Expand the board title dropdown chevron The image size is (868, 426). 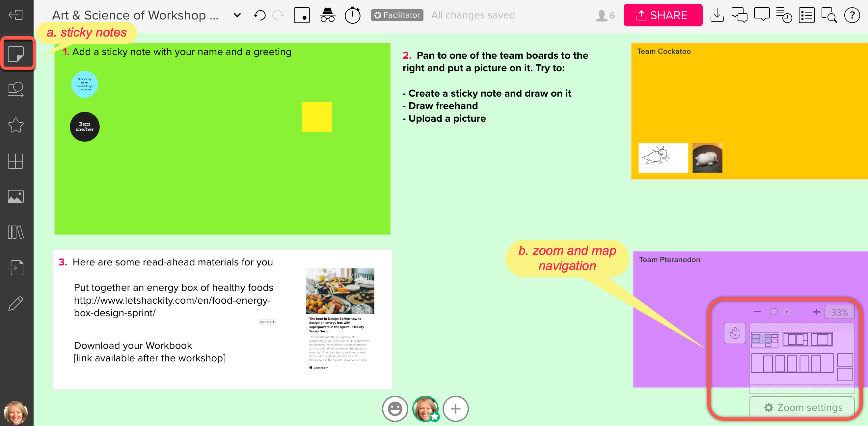point(237,15)
